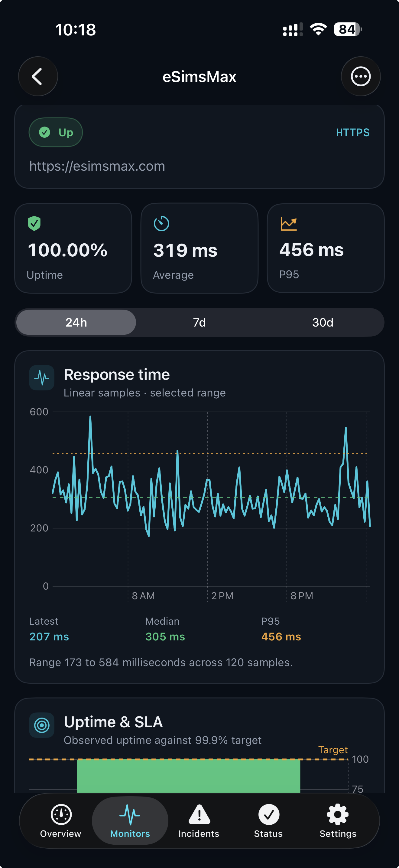
Task: Open the more options ellipsis menu
Action: click(361, 77)
